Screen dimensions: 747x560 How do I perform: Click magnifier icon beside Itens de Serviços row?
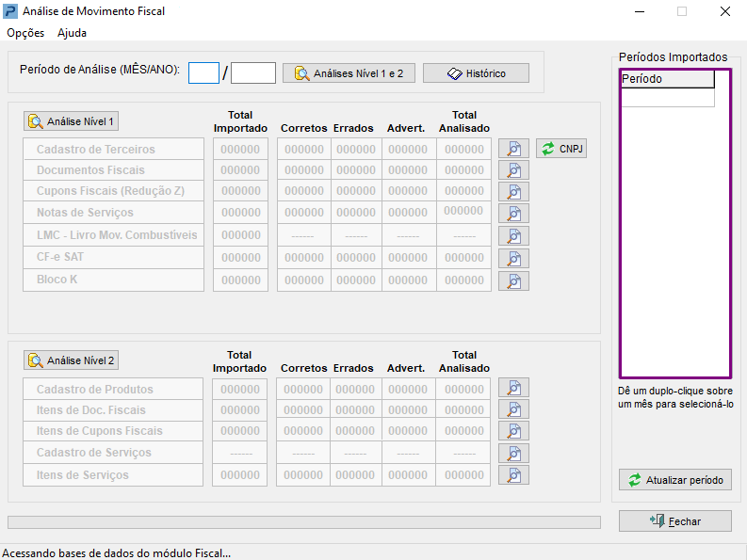click(x=513, y=475)
